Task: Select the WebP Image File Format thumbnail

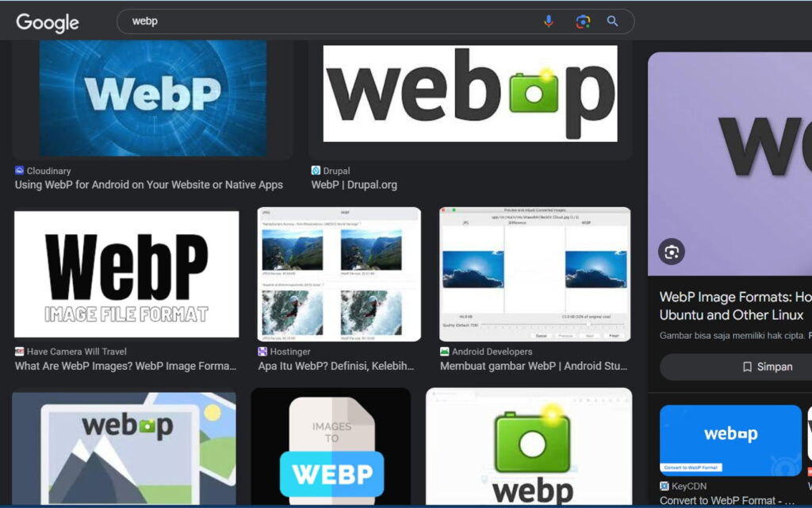Action: click(126, 274)
